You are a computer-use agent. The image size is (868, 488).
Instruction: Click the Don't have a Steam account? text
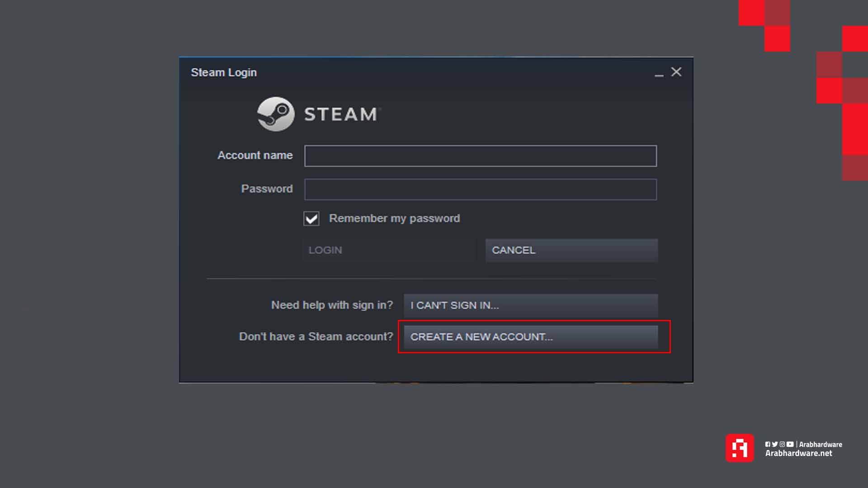(316, 337)
